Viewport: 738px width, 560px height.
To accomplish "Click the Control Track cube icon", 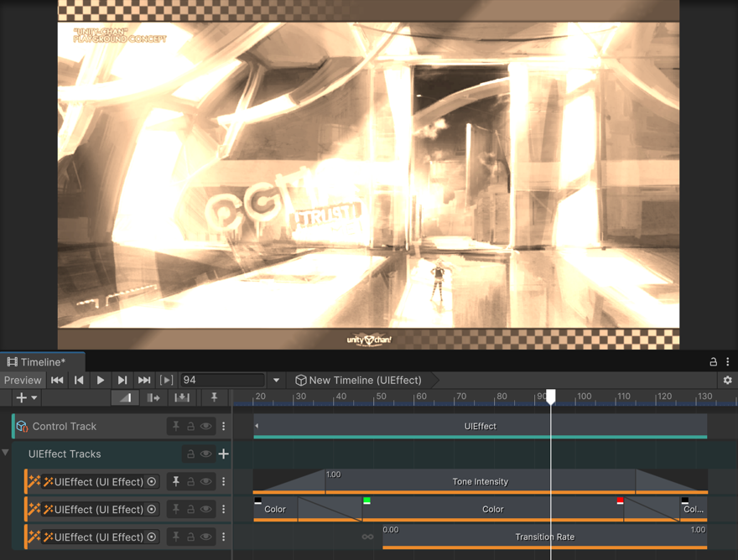I will pos(22,427).
